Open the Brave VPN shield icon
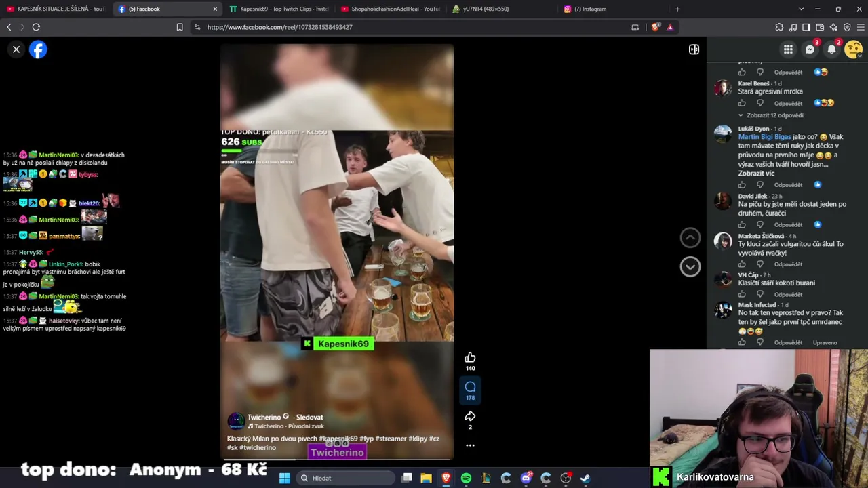The image size is (868, 488). [x=847, y=27]
